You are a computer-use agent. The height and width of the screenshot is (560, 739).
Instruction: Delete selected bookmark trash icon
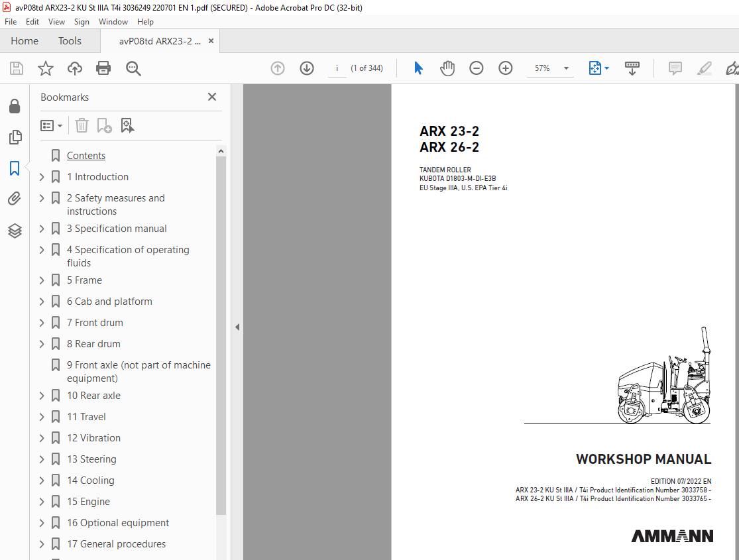tap(82, 125)
